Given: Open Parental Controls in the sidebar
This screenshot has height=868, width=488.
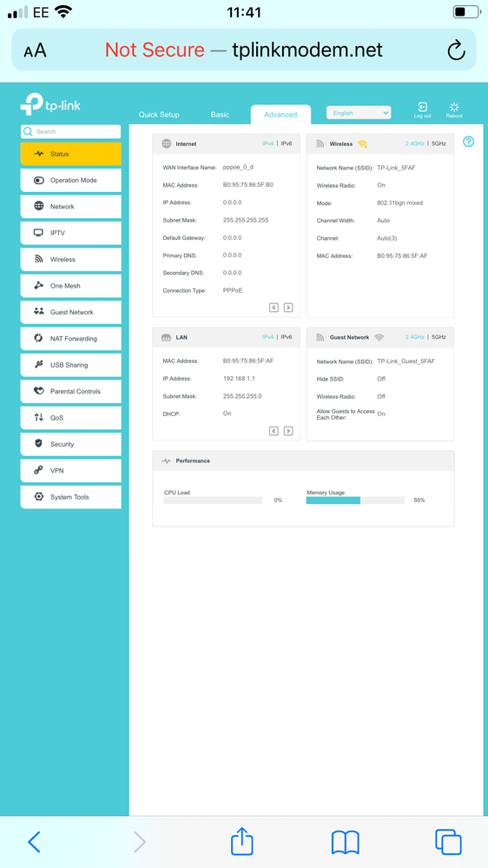Looking at the screenshot, I should (x=71, y=391).
